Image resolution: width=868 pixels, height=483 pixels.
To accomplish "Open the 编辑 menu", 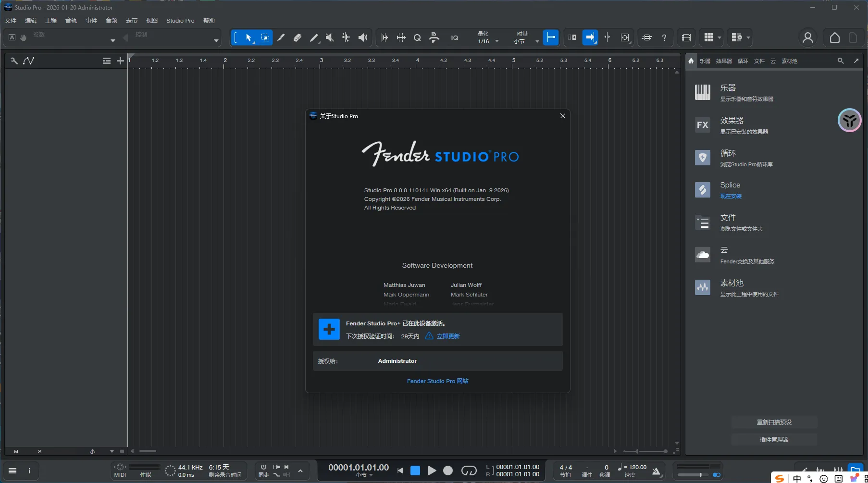I will pyautogui.click(x=30, y=20).
